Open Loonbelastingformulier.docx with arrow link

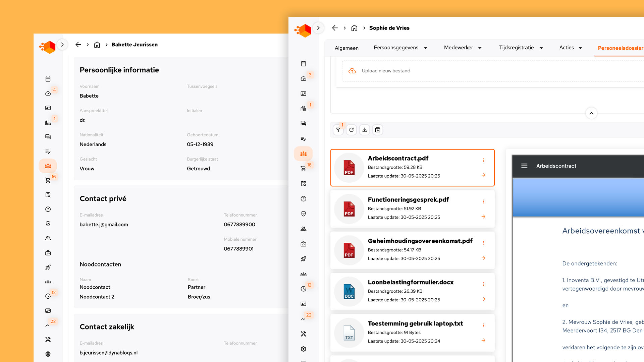pos(483,299)
